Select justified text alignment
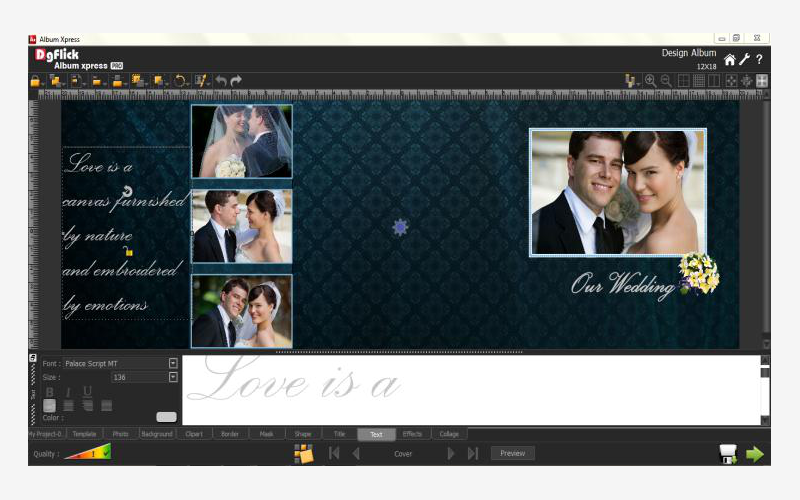Viewport: 800px width, 500px height. point(107,406)
